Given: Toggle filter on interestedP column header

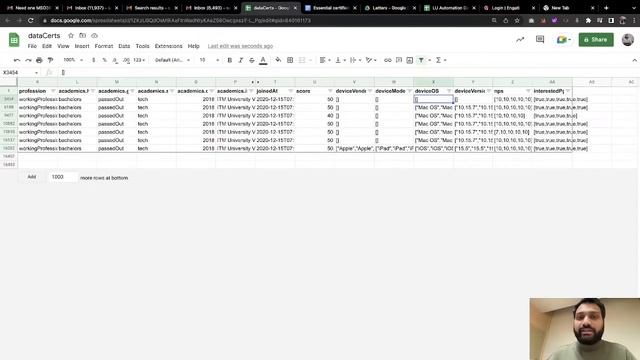Looking at the screenshot, I should click(568, 91).
